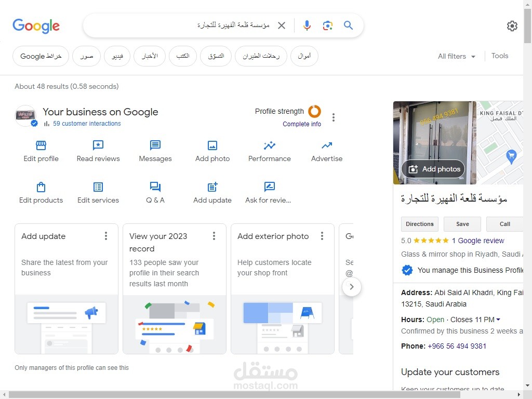Open Add exterior photo card menu
This screenshot has height=399, width=532.
pos(322,236)
